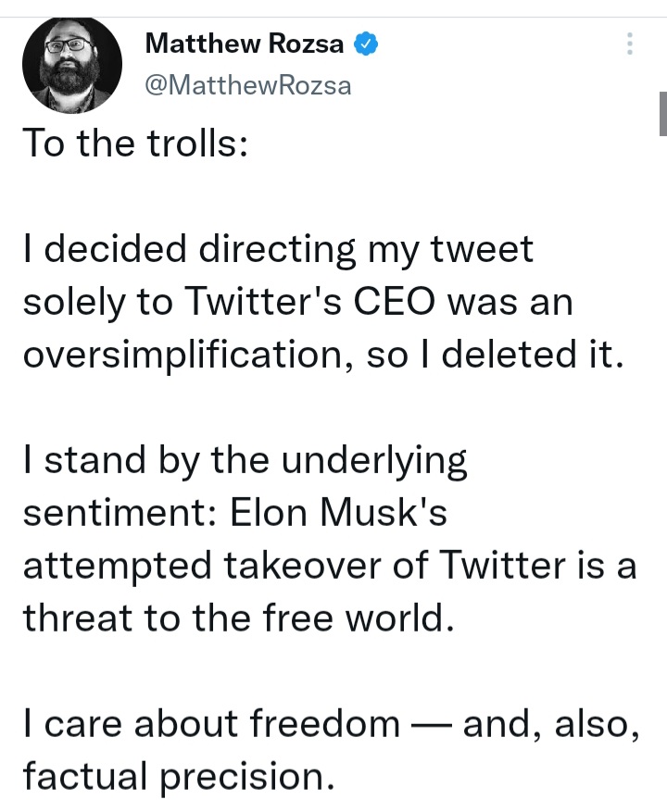Image resolution: width=667 pixels, height=812 pixels.
Task: Click the scrollbar thumb on the right edge
Action: click(663, 114)
